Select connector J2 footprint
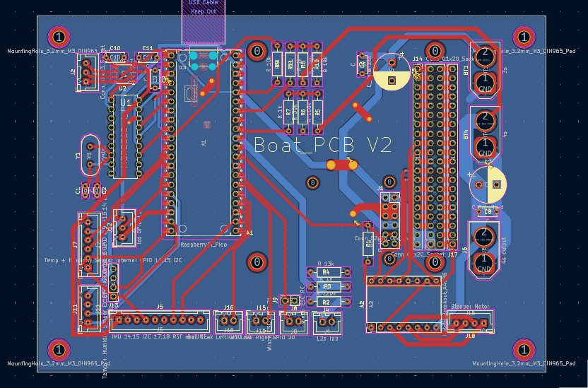The image size is (588, 388). point(88,72)
